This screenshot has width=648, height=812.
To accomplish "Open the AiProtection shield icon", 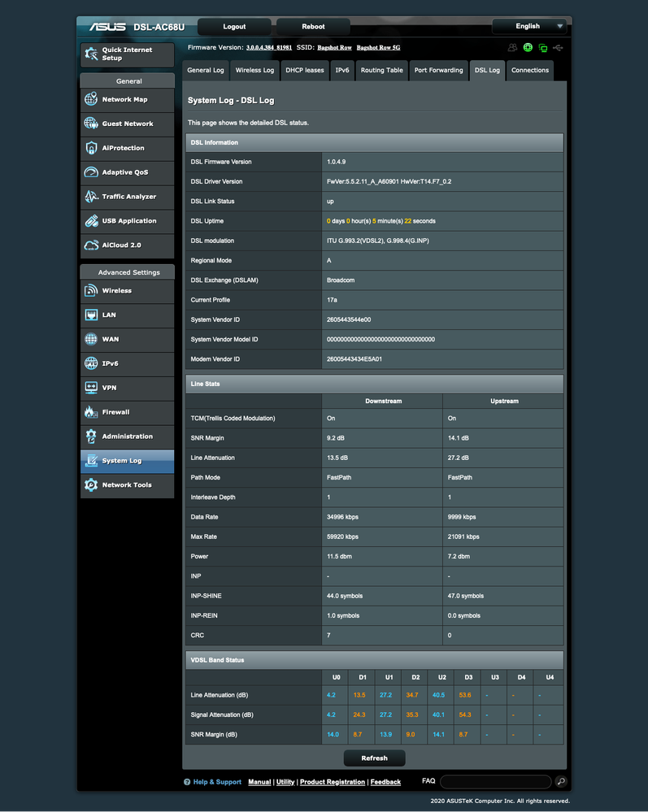I will [x=91, y=148].
